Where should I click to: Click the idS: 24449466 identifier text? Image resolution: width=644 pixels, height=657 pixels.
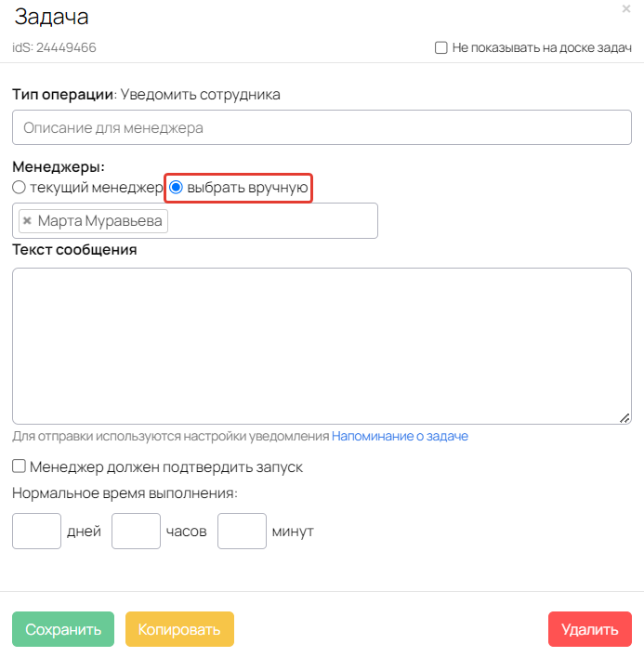[54, 47]
